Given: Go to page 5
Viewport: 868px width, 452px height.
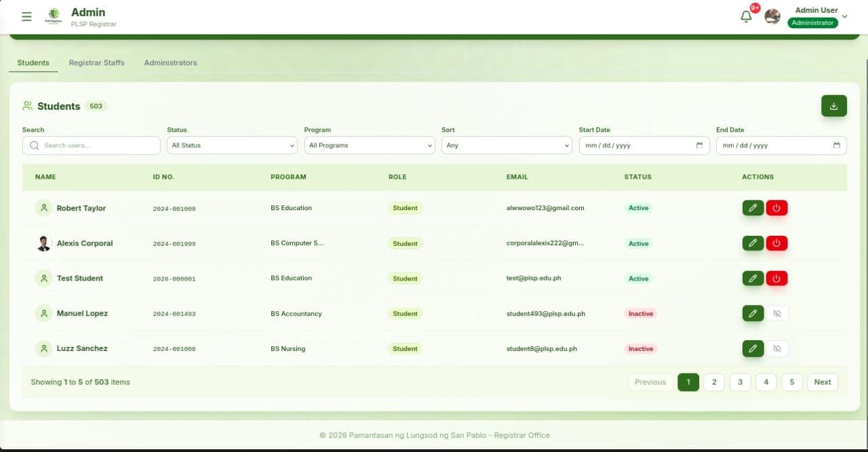Looking at the screenshot, I should pyautogui.click(x=792, y=382).
